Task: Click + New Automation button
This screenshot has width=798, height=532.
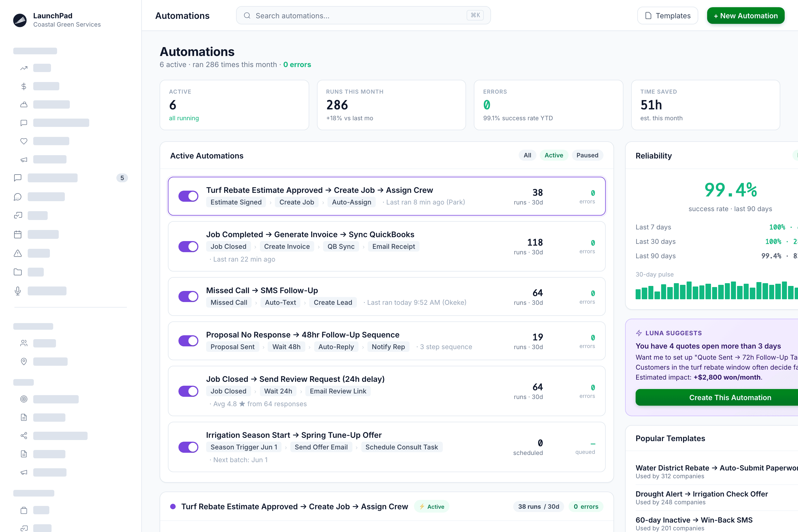Action: pos(745,16)
